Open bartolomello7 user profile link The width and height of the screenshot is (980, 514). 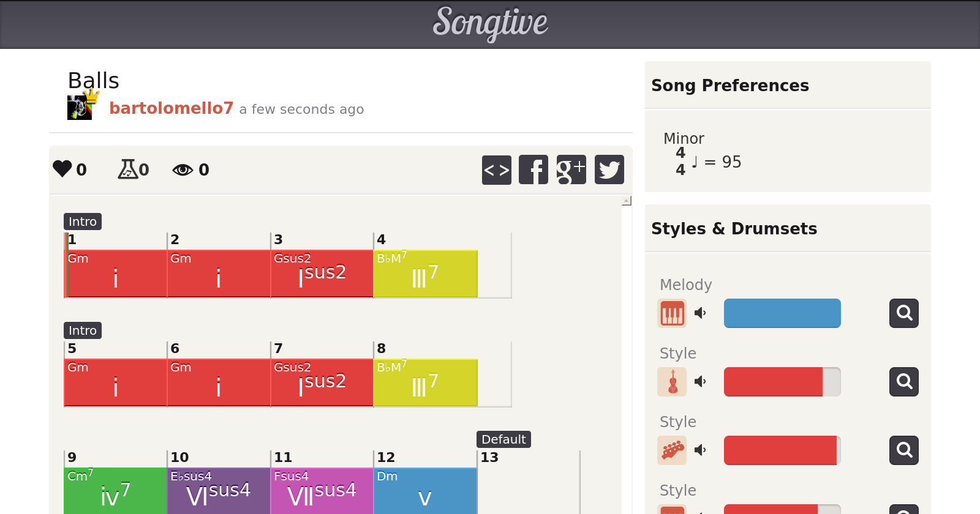tap(171, 108)
